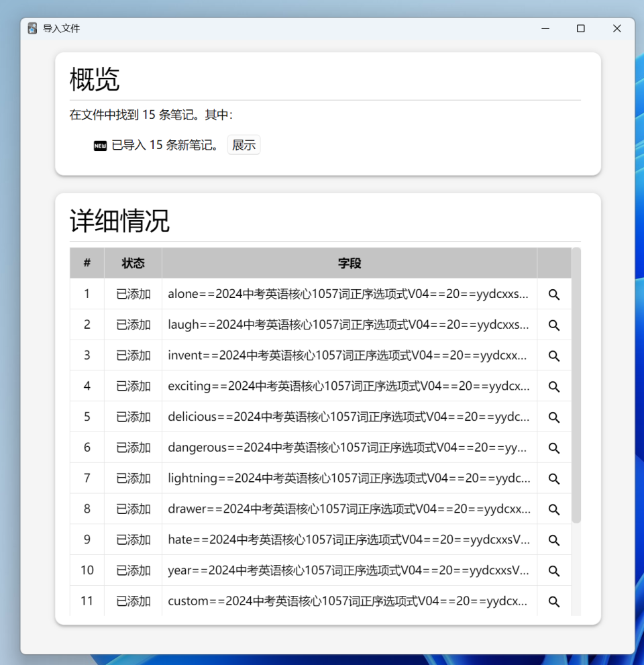
Task: Select the field text starting with custom
Action: tap(347, 601)
